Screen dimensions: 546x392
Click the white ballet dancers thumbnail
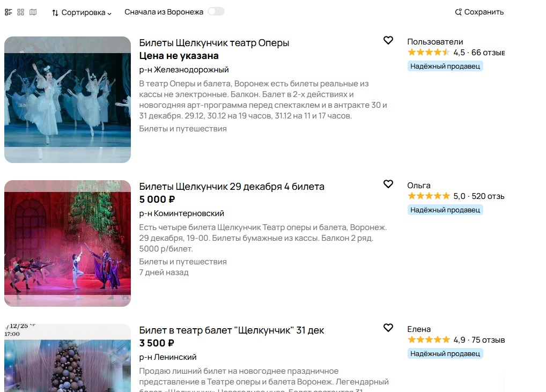coord(68,99)
